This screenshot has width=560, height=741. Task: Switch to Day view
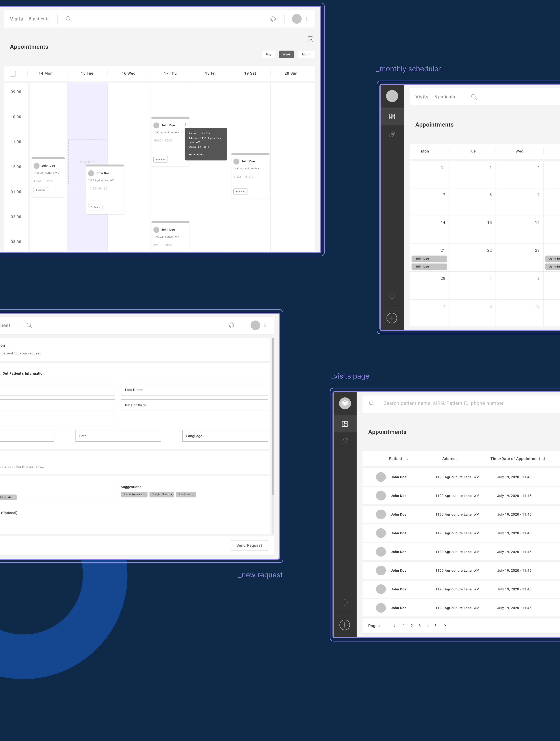[x=269, y=55]
